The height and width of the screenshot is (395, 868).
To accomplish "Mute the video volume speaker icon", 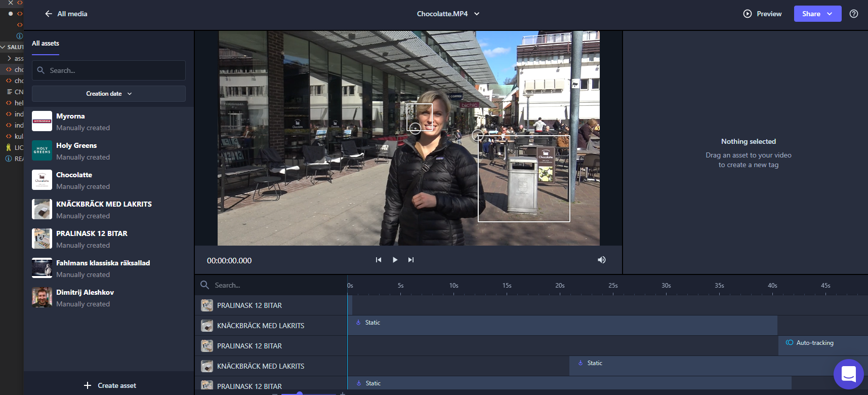I will 602,260.
